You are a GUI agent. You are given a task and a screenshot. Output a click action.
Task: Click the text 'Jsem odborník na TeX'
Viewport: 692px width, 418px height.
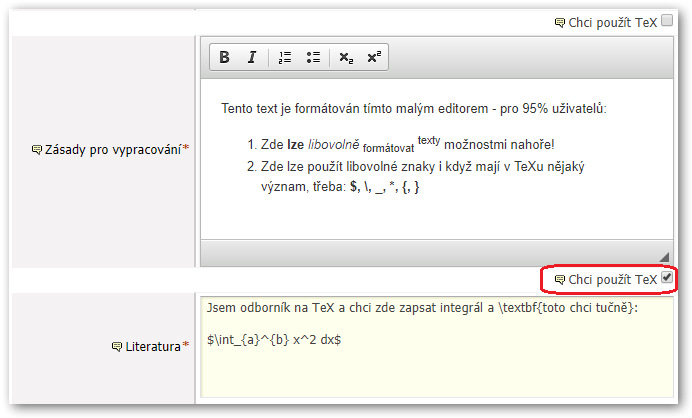click(271, 308)
